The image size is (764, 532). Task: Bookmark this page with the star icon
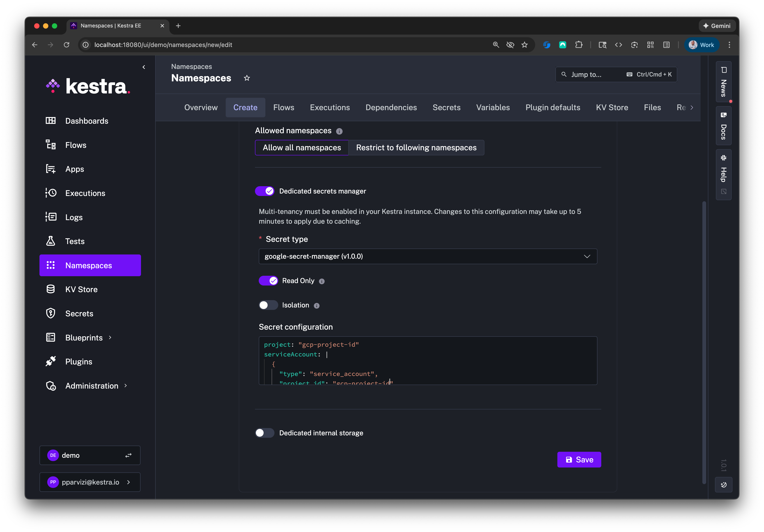coord(247,78)
